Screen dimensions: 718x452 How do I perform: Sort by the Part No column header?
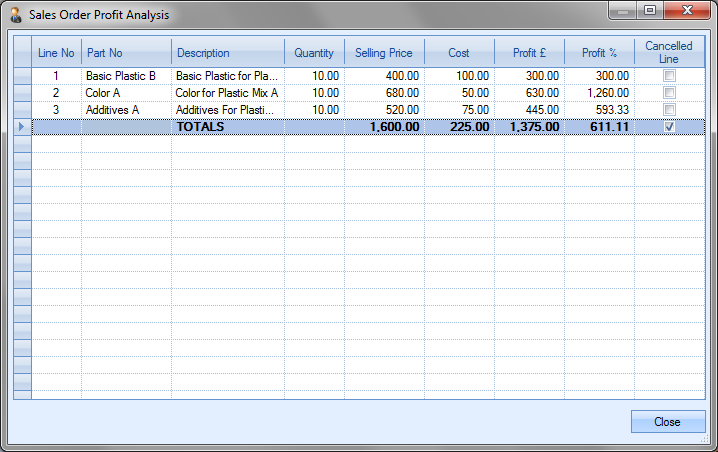click(x=126, y=53)
